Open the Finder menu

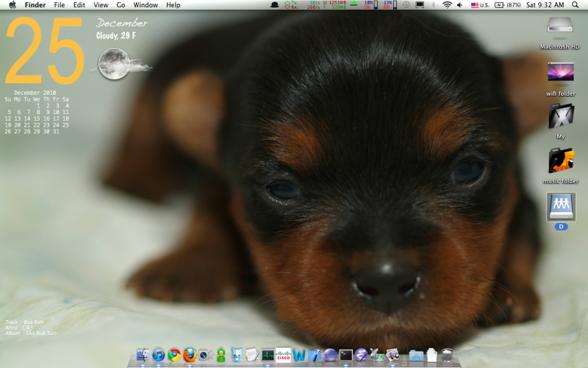coord(35,5)
